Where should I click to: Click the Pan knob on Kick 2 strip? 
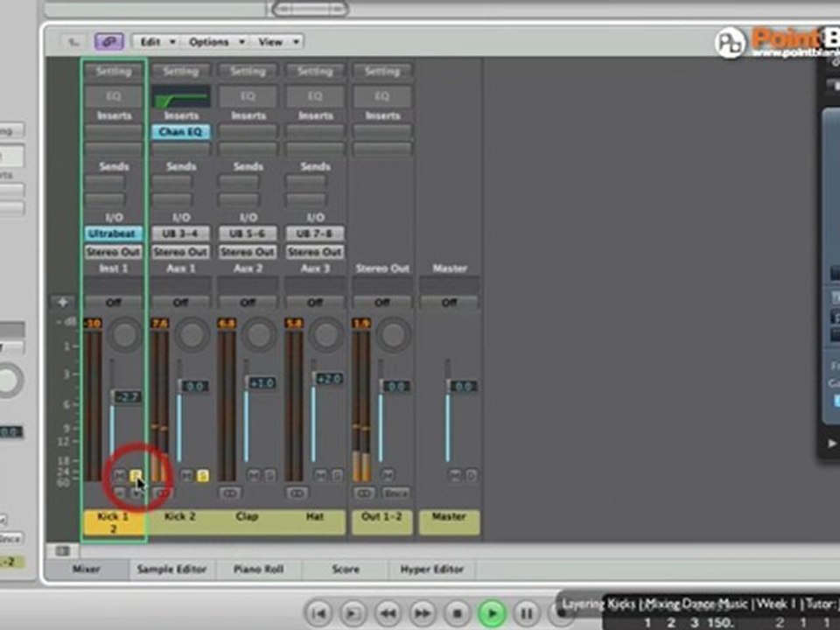coord(192,335)
